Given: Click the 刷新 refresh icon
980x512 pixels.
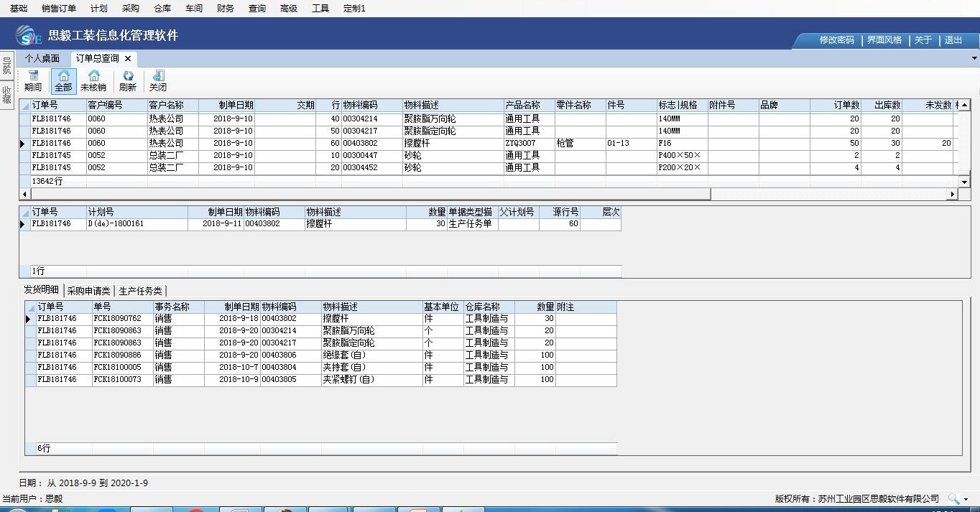Looking at the screenshot, I should (x=128, y=81).
